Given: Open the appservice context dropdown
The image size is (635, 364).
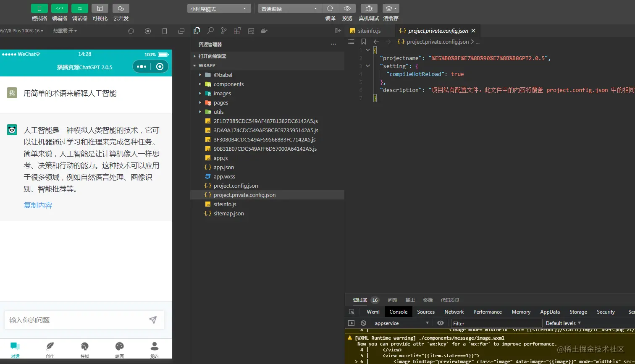Looking at the screenshot, I should click(402, 323).
